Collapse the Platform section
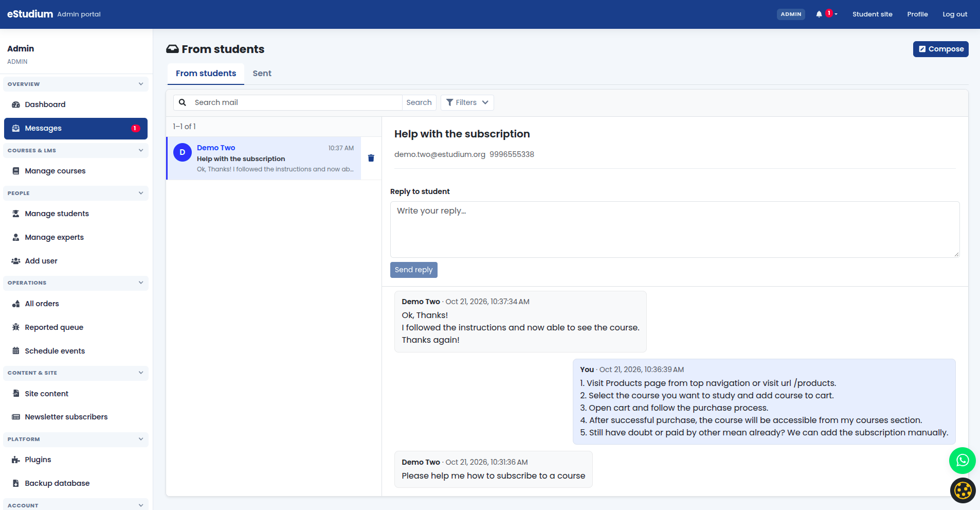 76,439
